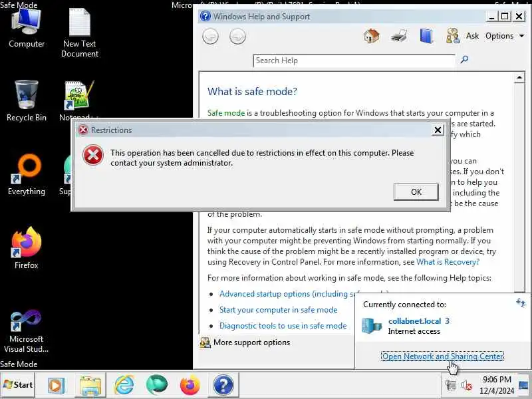Click the network refresh arrows icon in flyout
This screenshot has height=399, width=532.
point(520,302)
